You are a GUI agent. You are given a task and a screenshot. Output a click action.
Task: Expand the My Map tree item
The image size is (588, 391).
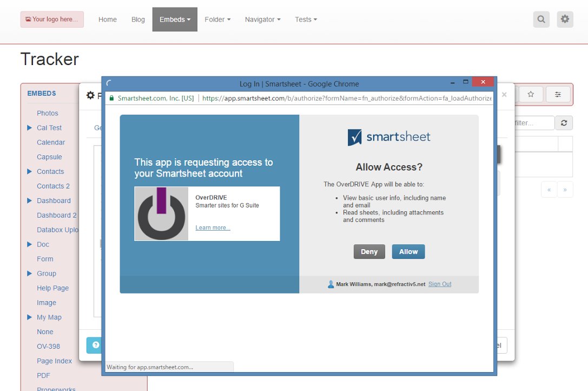(29, 317)
